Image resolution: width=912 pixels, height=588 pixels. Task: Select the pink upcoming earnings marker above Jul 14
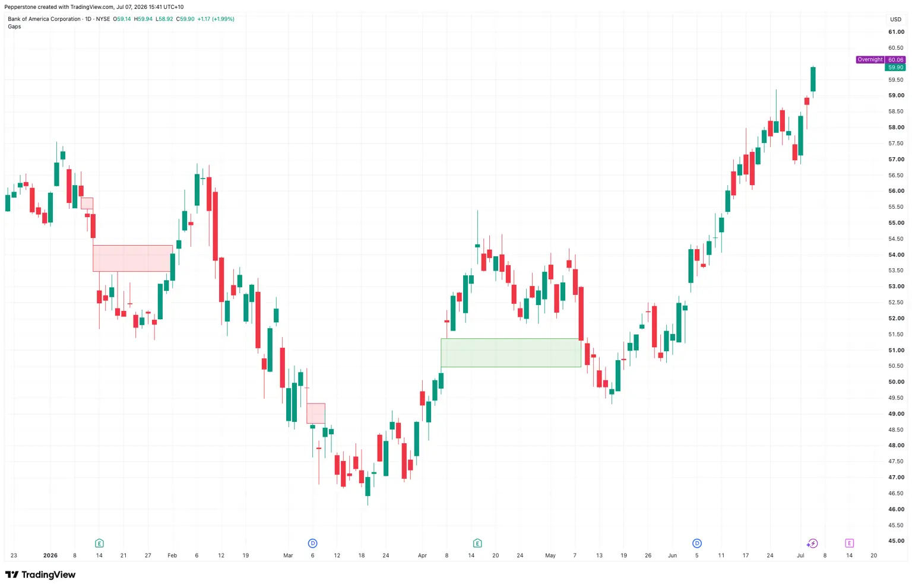[x=849, y=543]
